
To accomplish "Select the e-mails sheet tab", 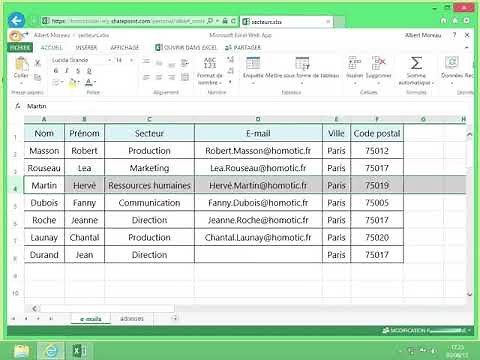I will 91,319.
